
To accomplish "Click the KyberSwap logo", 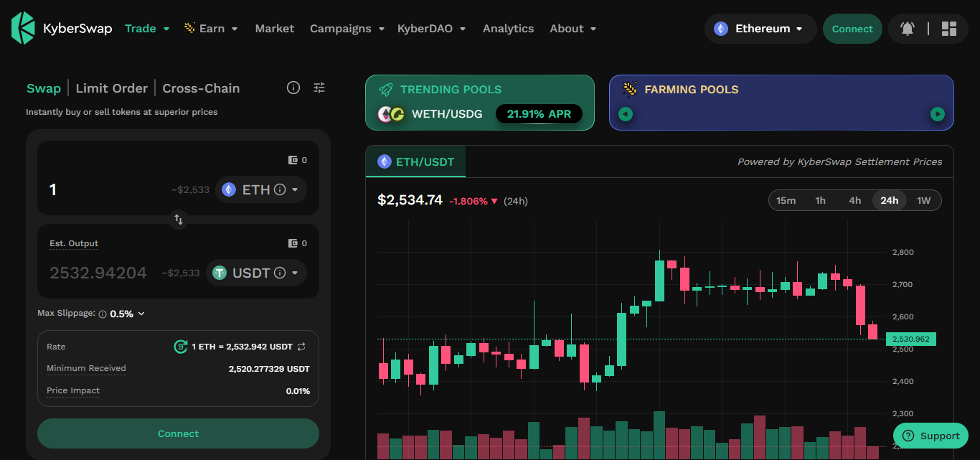I will [62, 29].
